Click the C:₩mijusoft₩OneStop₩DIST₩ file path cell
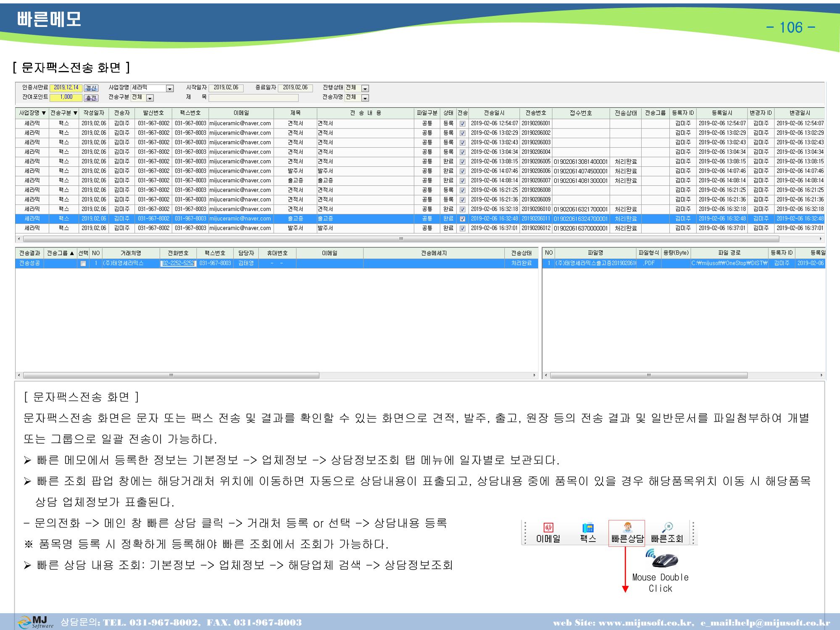 (729, 263)
